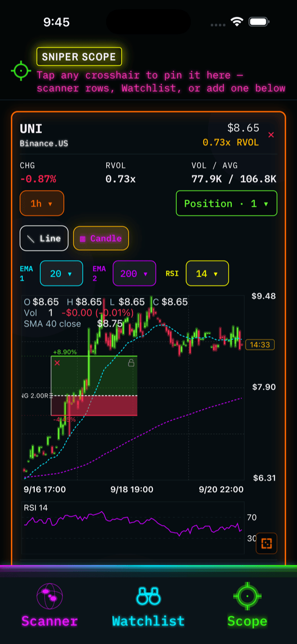Open RSI period 14 dropdown
Image resolution: width=297 pixels, height=644 pixels.
(x=207, y=274)
